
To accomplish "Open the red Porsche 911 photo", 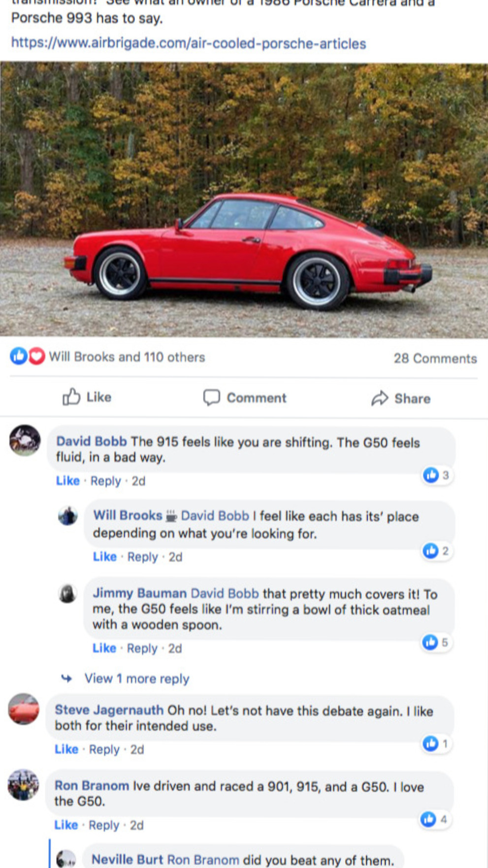I will click(x=244, y=200).
